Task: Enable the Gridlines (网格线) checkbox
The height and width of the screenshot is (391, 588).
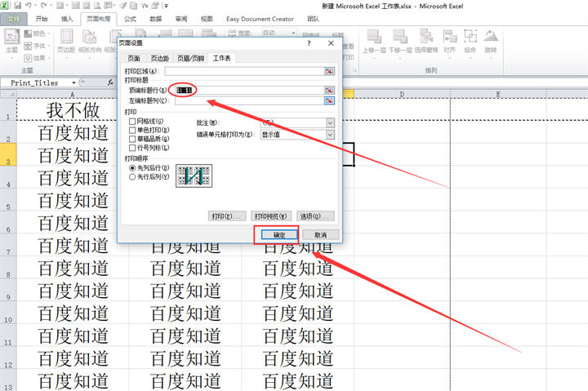Action: point(132,122)
